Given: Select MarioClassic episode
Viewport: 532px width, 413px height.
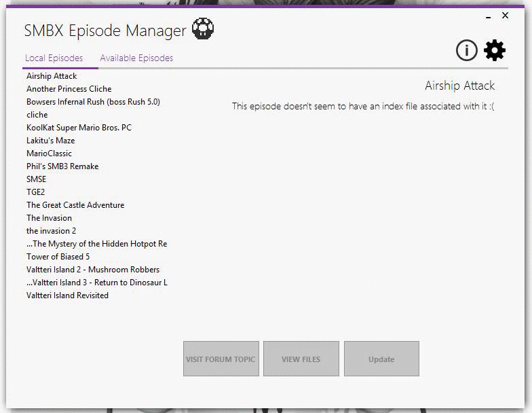Looking at the screenshot, I should pyautogui.click(x=49, y=154).
